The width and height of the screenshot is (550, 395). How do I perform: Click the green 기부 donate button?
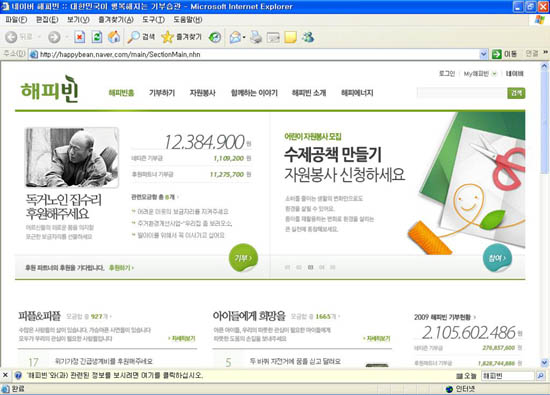click(x=243, y=258)
